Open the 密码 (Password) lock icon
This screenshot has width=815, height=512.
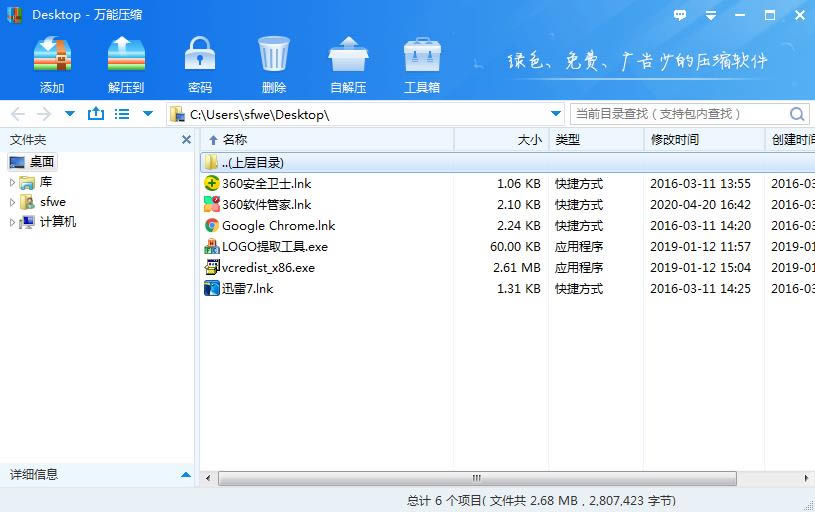pos(200,54)
